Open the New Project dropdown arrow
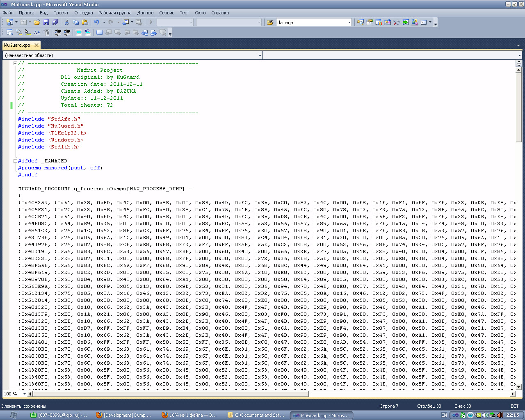 point(16,22)
